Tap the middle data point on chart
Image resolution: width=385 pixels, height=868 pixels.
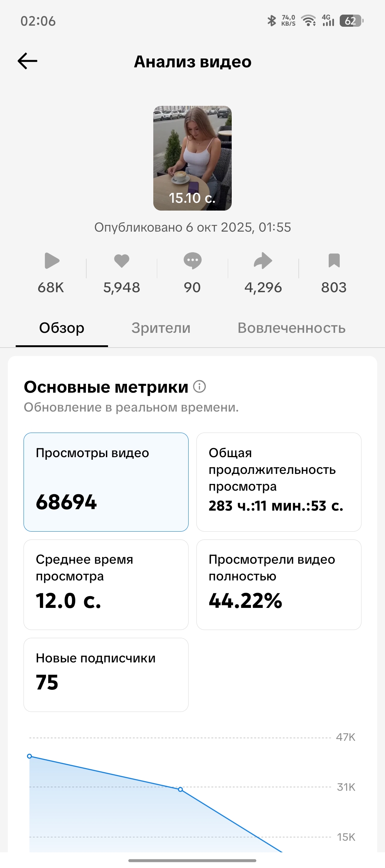coord(180,790)
